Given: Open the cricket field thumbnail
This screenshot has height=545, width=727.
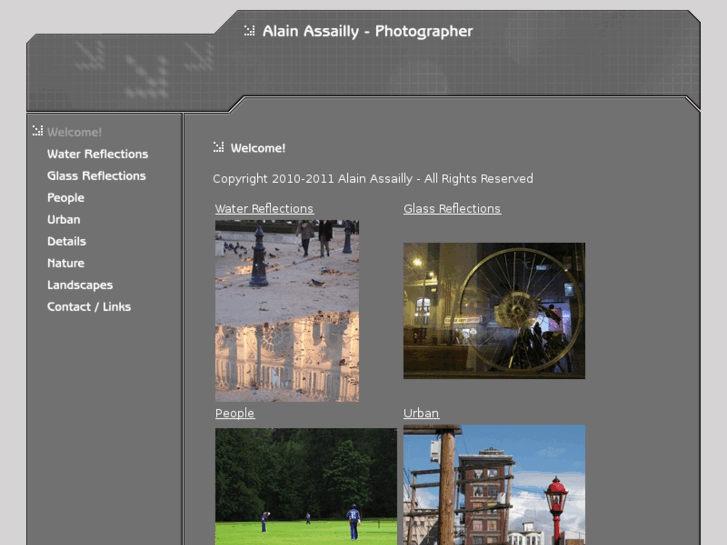Looking at the screenshot, I should pos(306,486).
